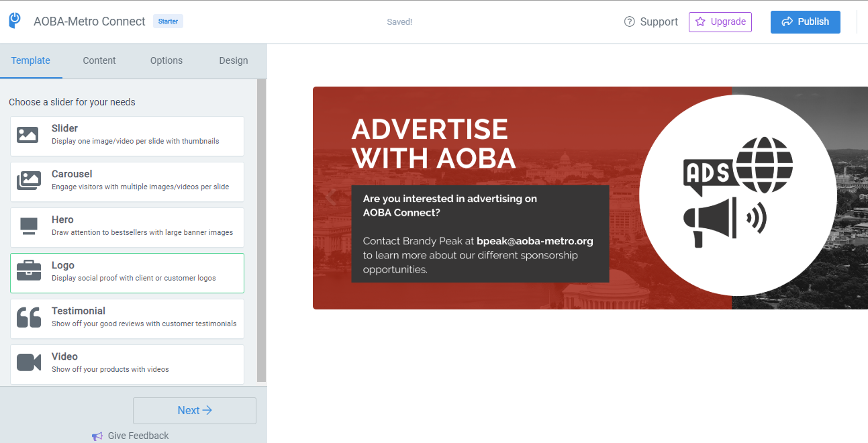
Task: Click the AOBA-Metro Connect project title
Action: pyautogui.click(x=89, y=21)
